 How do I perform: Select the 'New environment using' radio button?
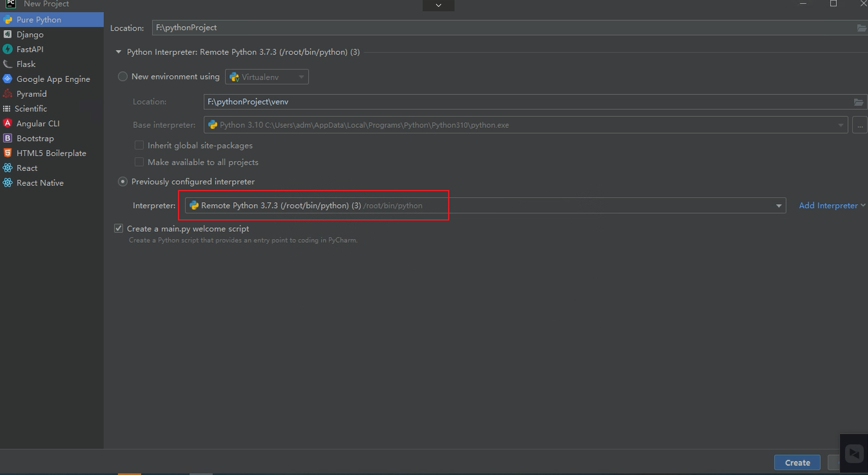123,77
